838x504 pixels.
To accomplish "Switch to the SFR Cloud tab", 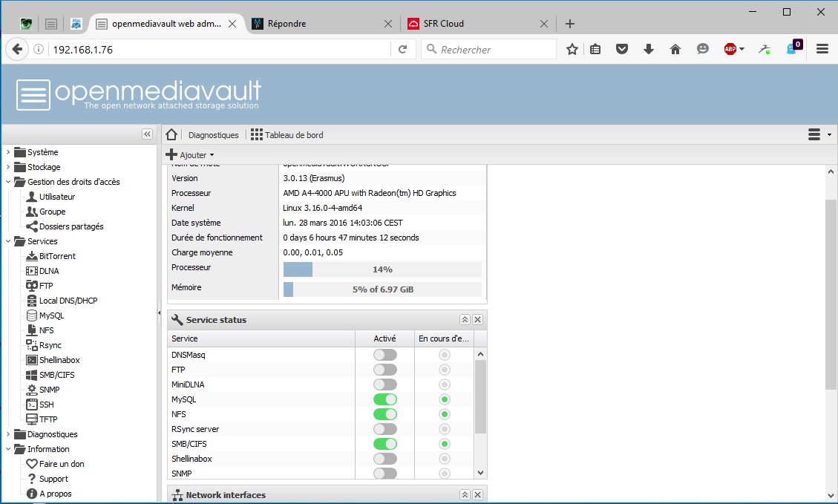I will [x=478, y=24].
